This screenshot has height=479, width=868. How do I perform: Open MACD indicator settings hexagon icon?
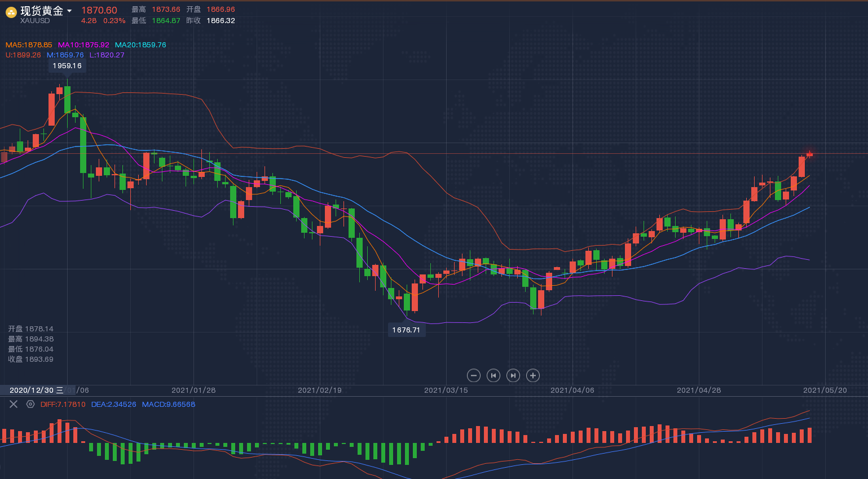[x=30, y=404]
